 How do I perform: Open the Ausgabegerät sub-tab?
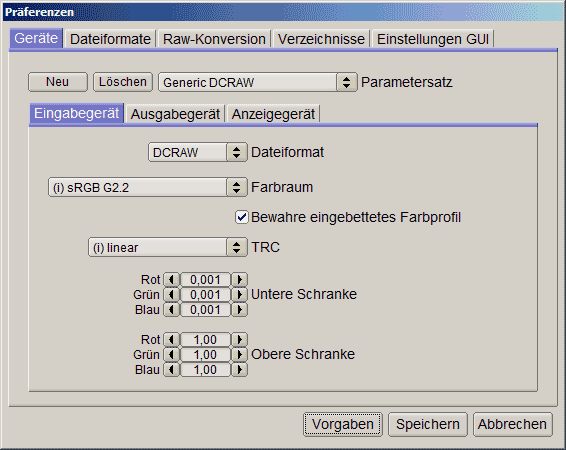[175, 114]
